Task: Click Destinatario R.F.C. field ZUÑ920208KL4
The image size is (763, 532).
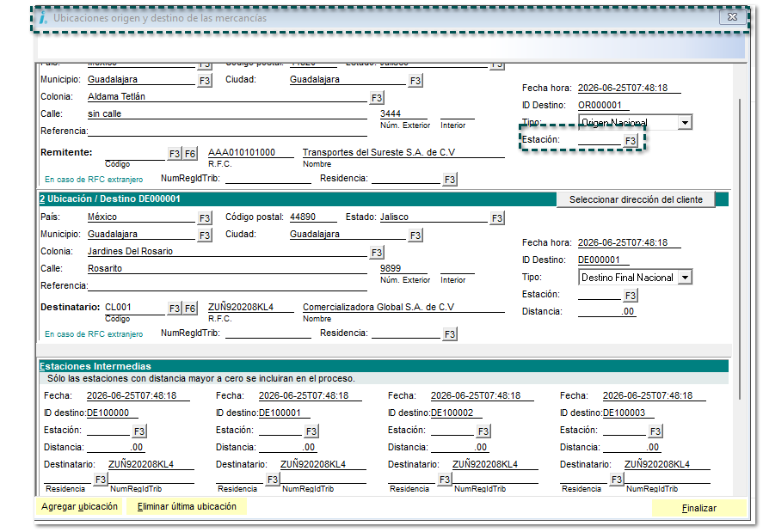Action: pos(250,308)
